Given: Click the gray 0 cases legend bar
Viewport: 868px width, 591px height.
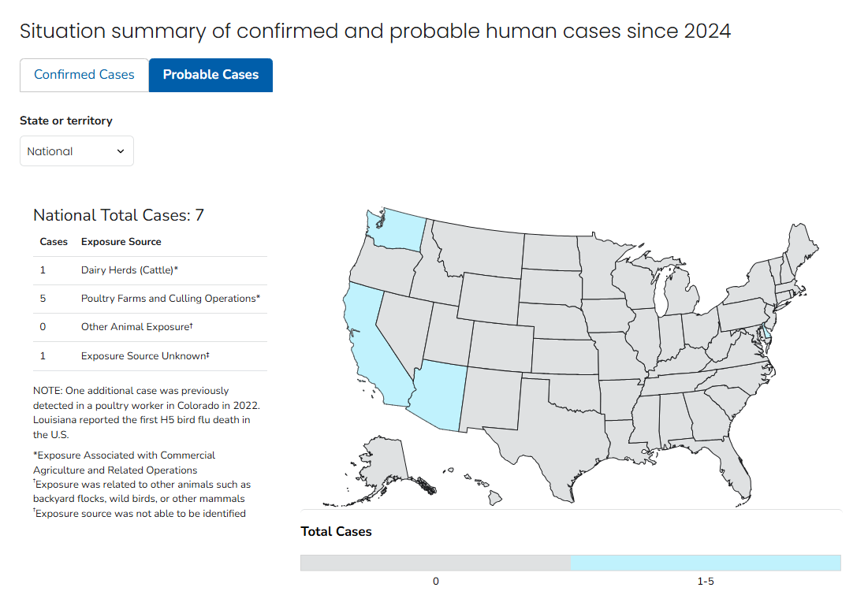Looking at the screenshot, I should click(435, 563).
